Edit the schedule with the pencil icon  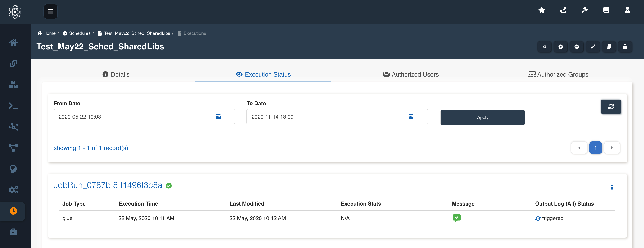(593, 47)
